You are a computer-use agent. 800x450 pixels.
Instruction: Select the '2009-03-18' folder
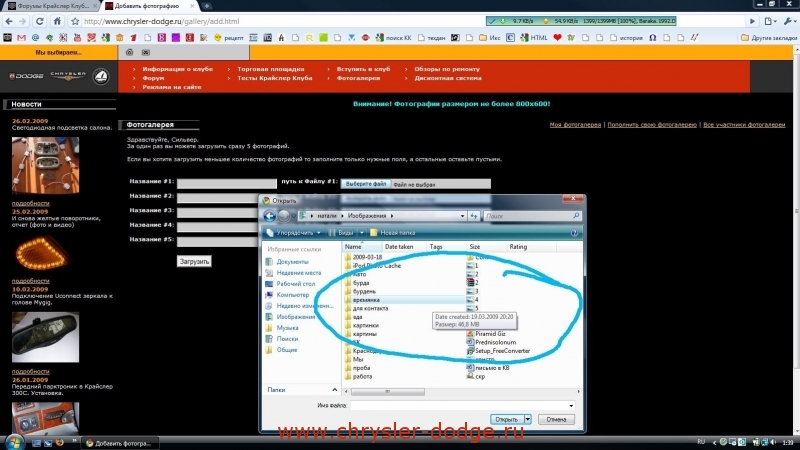click(363, 257)
